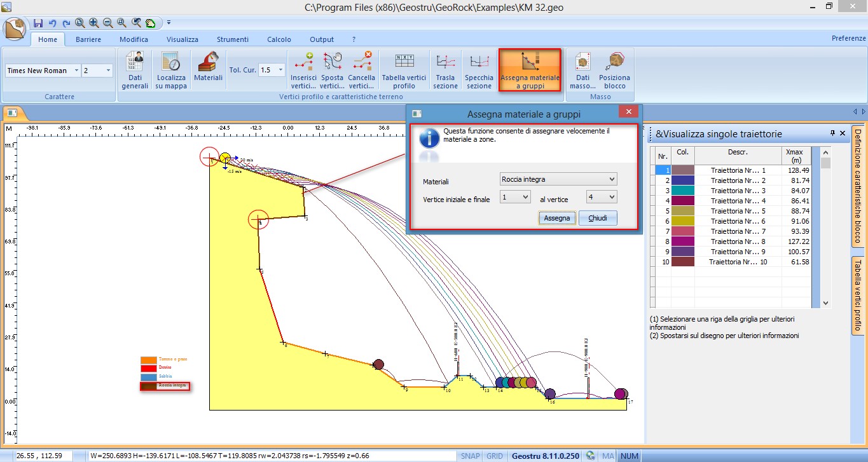Toggle SNAP in status bar

[471, 456]
